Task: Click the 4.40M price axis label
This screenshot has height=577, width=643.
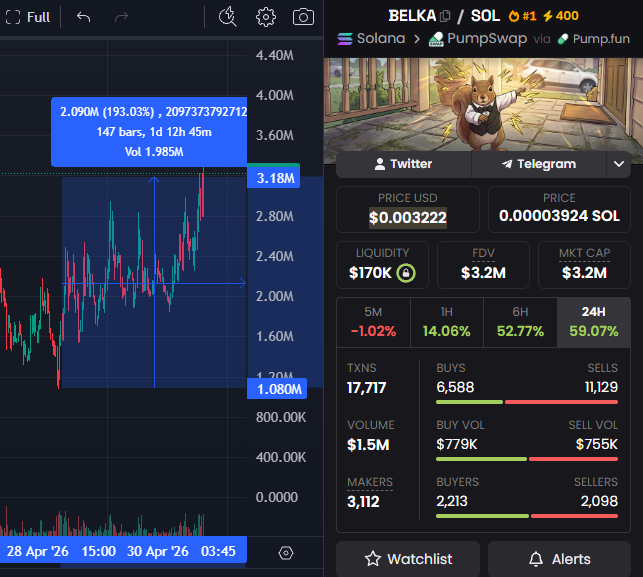Action: (274, 55)
